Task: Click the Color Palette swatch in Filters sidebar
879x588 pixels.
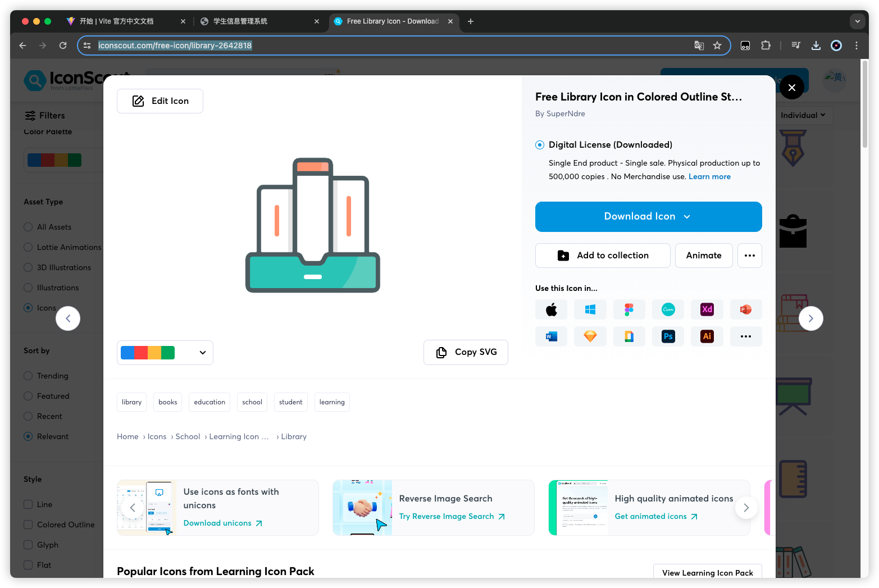Action: coord(54,160)
